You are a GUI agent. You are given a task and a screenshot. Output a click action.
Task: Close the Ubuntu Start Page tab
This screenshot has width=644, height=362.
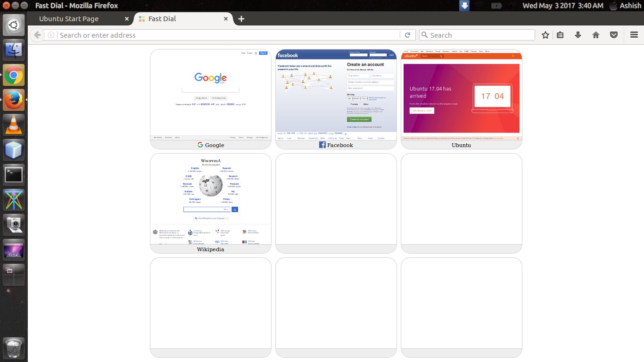127,19
